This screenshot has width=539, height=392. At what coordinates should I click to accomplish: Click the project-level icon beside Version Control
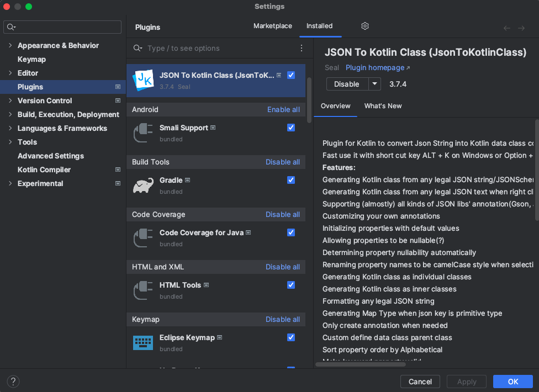point(118,100)
